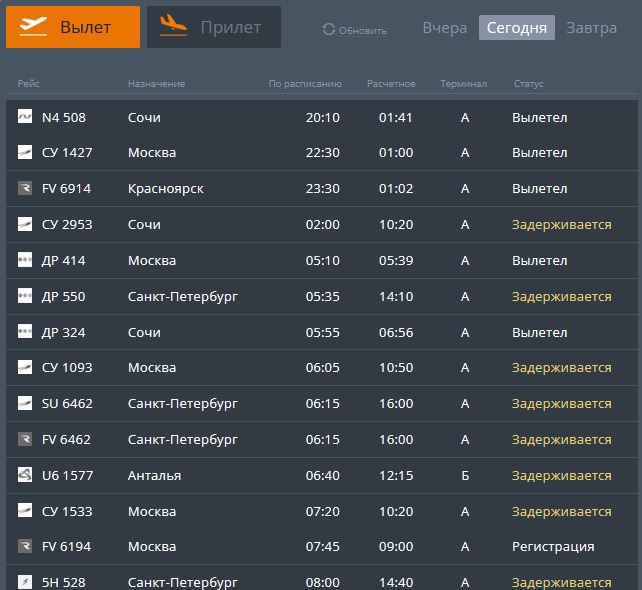Click the По расписанию column header
This screenshot has height=590, width=642.
point(305,84)
